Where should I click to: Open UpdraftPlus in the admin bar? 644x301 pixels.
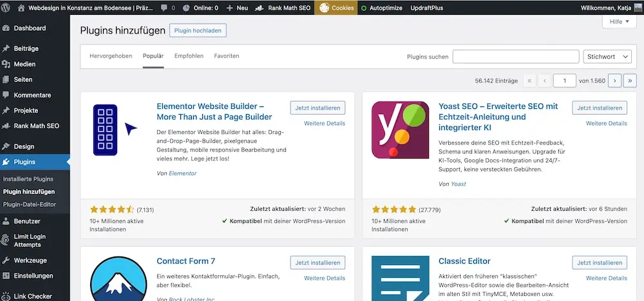[x=427, y=8]
